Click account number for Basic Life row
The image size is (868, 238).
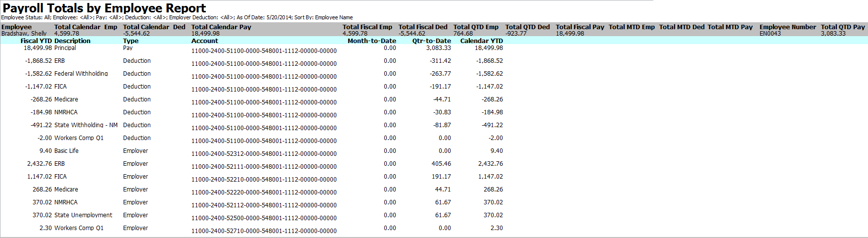tap(264, 154)
